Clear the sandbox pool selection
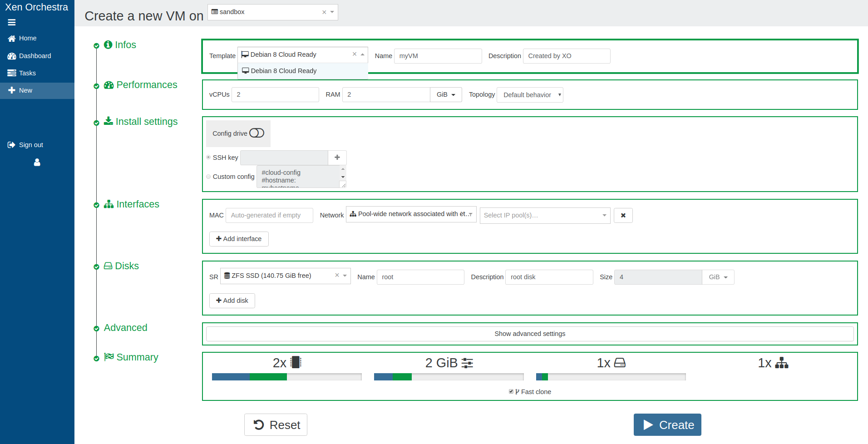The image size is (868, 444). (x=324, y=12)
